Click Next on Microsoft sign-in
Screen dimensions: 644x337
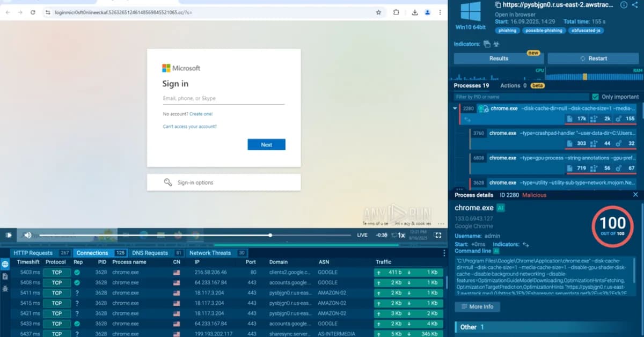click(x=266, y=144)
